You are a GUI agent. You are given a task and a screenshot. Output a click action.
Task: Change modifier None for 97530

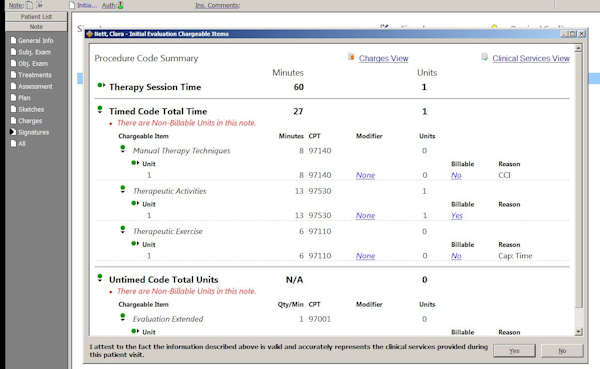365,216
